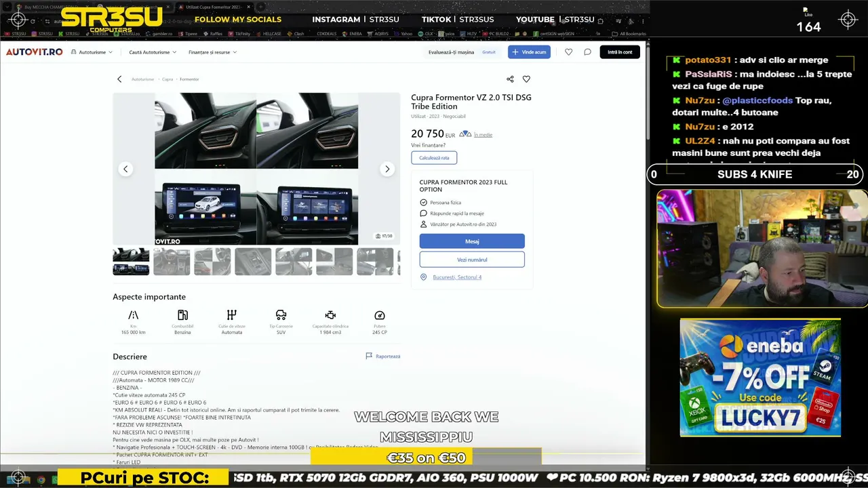This screenshot has height=488, width=868.
Task: Go back using the breadcrumb arrow
Action: click(x=119, y=79)
